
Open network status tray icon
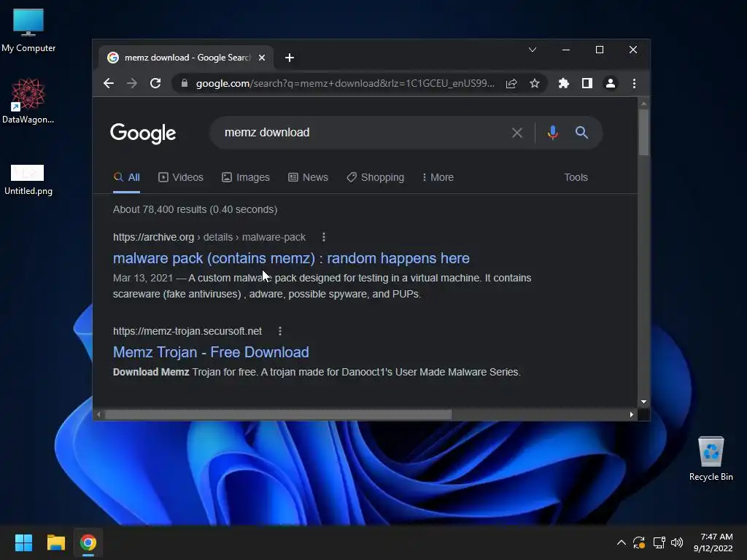tap(659, 542)
